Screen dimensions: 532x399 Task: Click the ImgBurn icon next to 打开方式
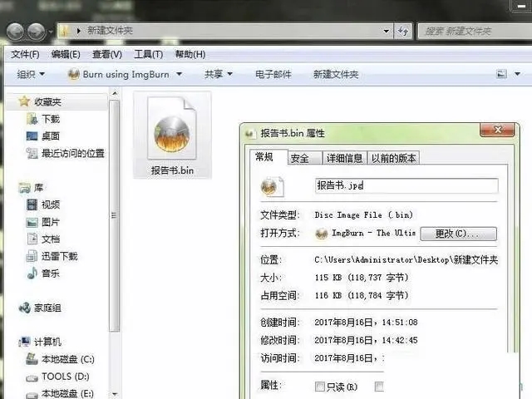321,234
